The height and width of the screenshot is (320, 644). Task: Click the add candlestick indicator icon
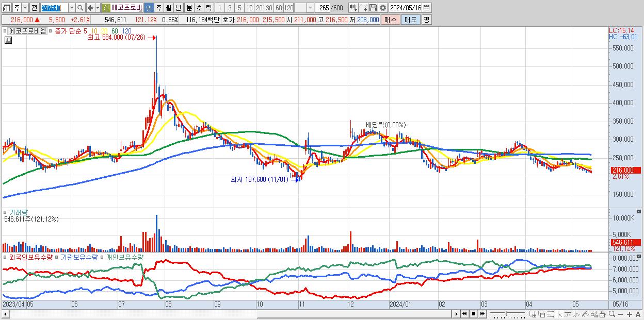coord(353,8)
